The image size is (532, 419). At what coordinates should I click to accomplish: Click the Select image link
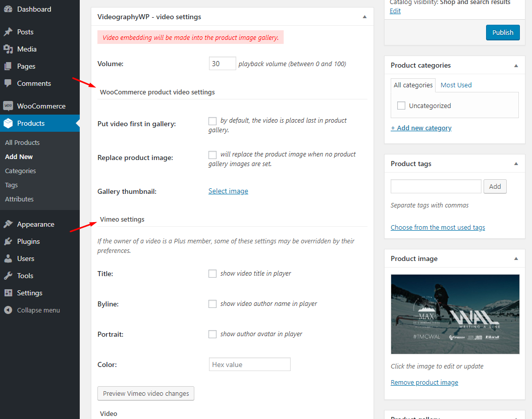[x=228, y=191]
